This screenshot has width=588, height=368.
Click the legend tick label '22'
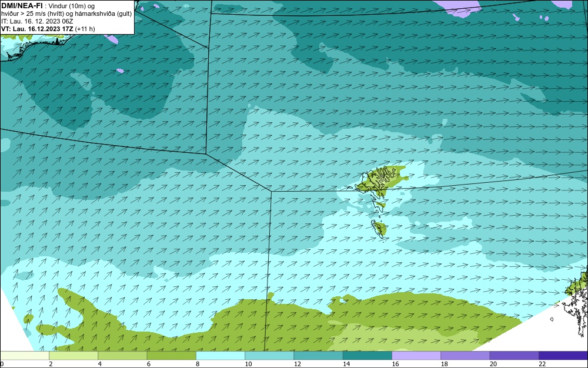(542, 364)
